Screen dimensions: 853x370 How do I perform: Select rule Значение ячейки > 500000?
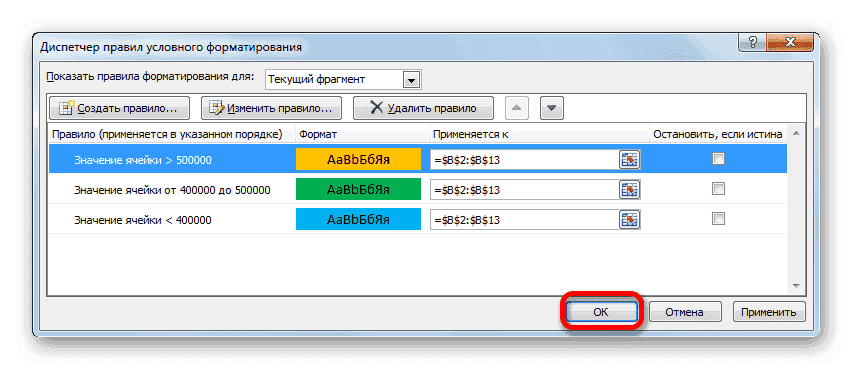point(143,160)
